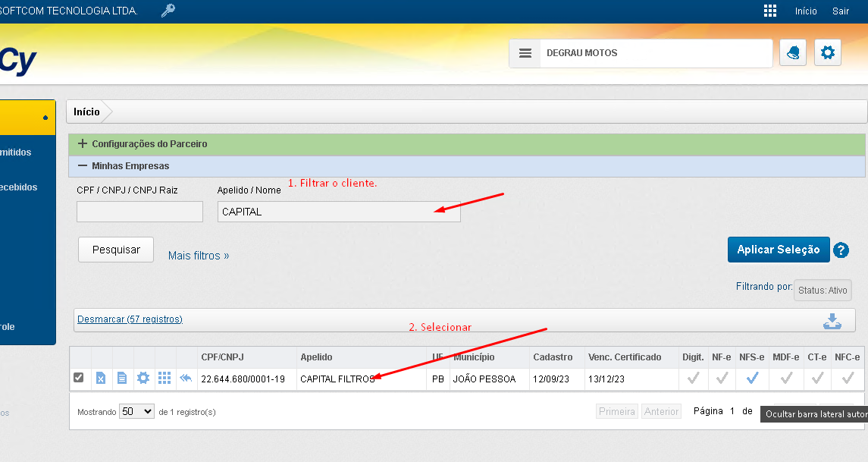Expand the Configurações do Parceiro section
The image size is (868, 462).
83,143
